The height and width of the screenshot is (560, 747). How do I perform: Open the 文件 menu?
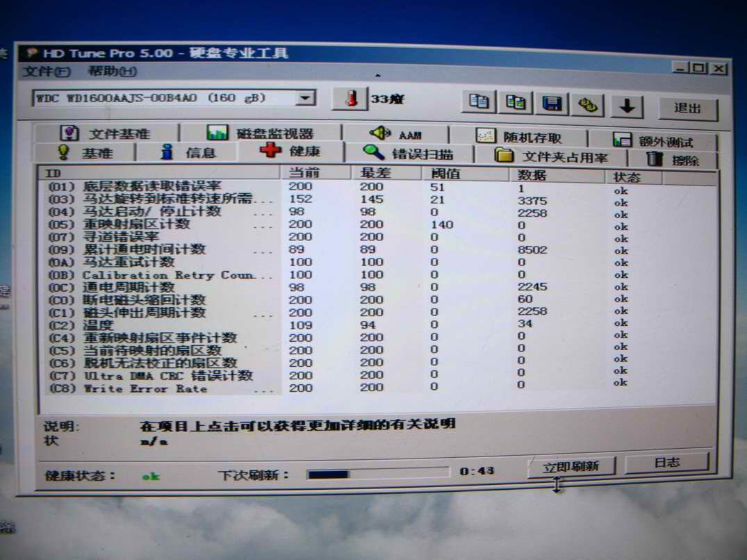[47, 72]
